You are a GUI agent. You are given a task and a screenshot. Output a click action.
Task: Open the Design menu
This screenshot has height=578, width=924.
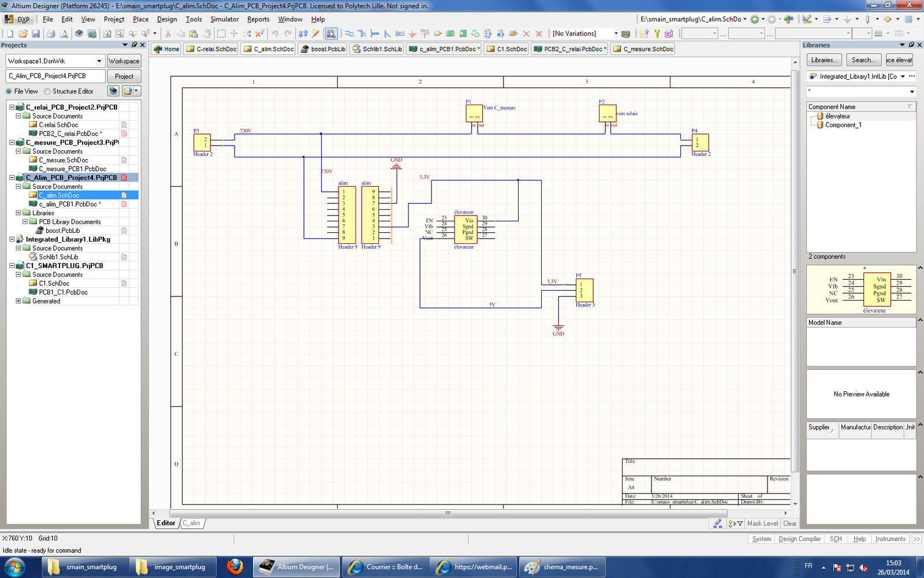pyautogui.click(x=167, y=19)
